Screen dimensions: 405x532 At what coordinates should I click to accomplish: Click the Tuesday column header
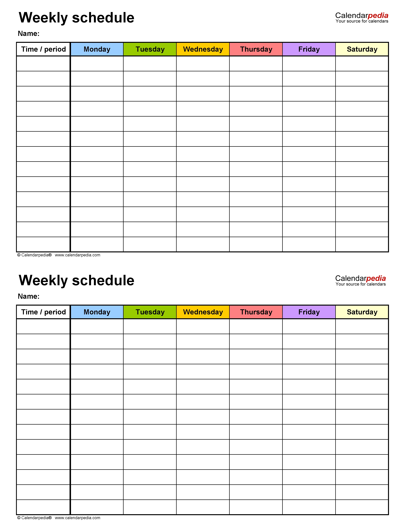148,48
